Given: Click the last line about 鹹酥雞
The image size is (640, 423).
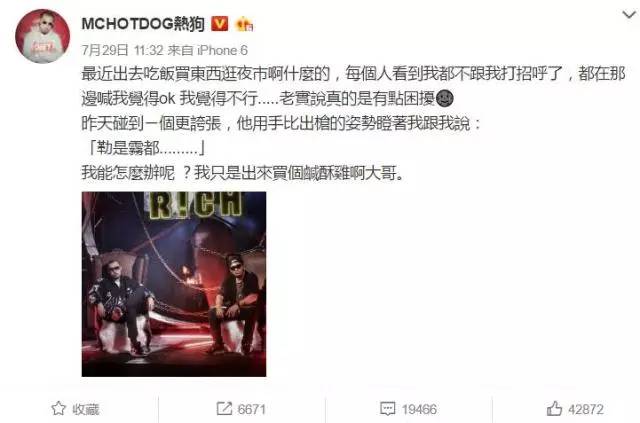Looking at the screenshot, I should (x=243, y=173).
